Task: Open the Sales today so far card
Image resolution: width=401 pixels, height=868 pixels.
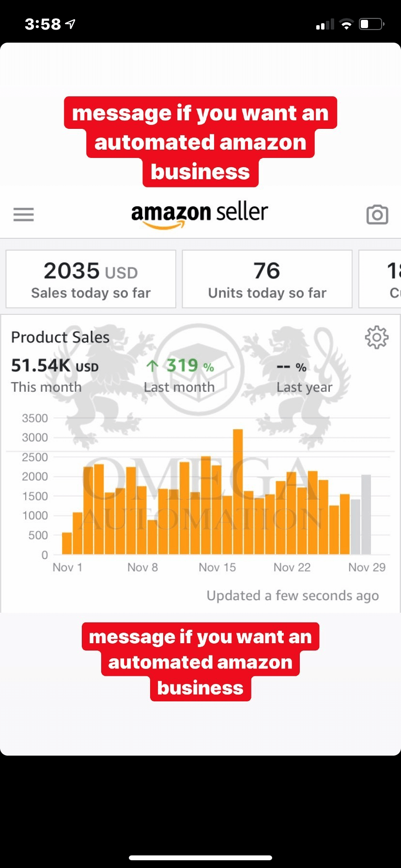Action: 91,279
